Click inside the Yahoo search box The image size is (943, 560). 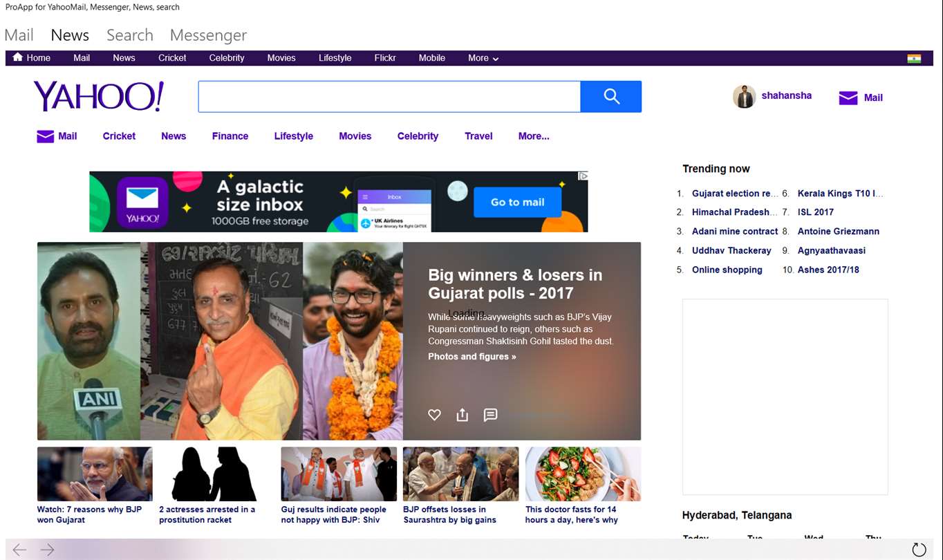pyautogui.click(x=389, y=96)
